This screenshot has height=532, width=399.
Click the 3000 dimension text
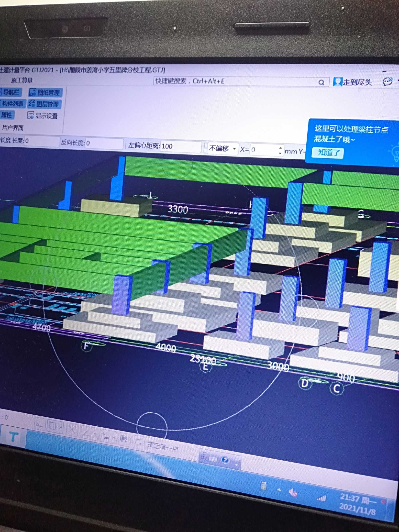pos(278,366)
